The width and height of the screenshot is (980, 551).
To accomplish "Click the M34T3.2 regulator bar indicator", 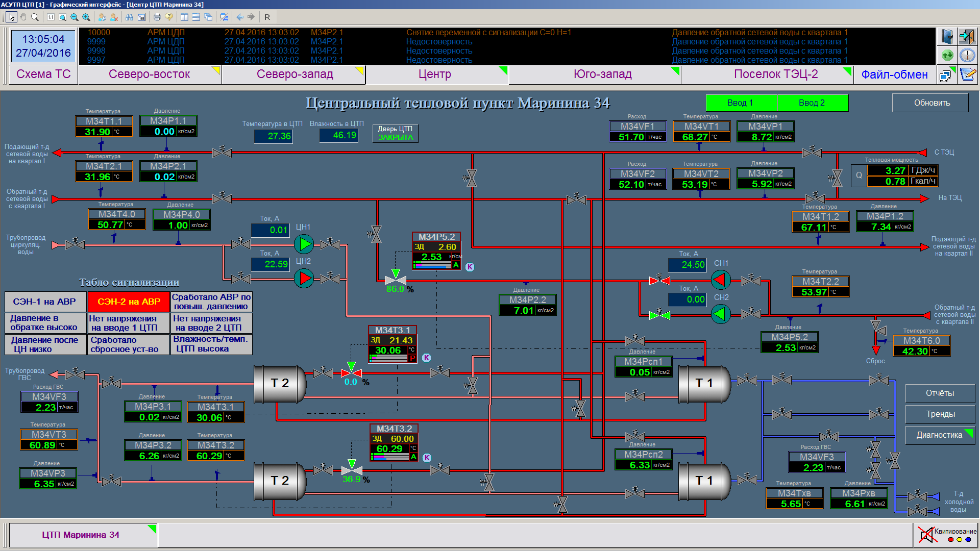I will 390,457.
